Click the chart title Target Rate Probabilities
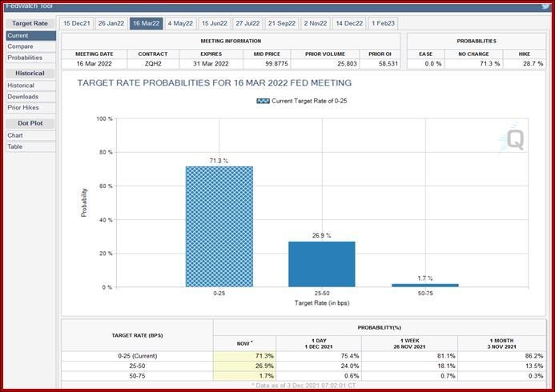The height and width of the screenshot is (392, 555). coord(215,83)
